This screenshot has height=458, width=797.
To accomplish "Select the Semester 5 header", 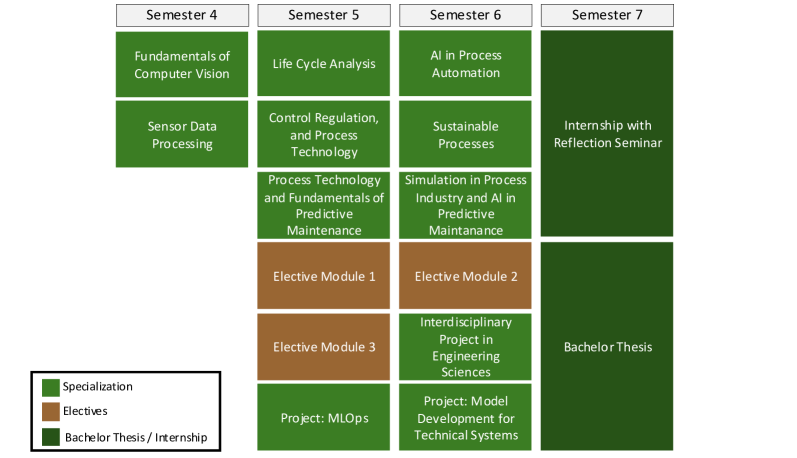I will [x=323, y=15].
